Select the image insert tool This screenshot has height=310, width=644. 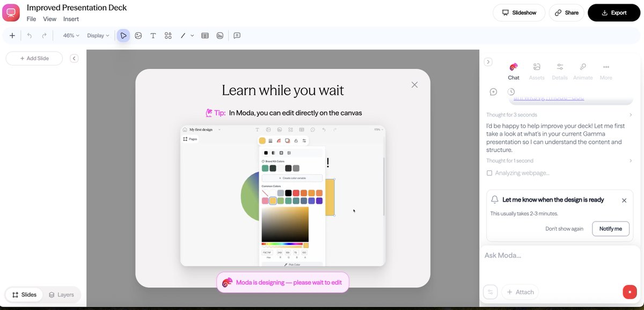(138, 35)
